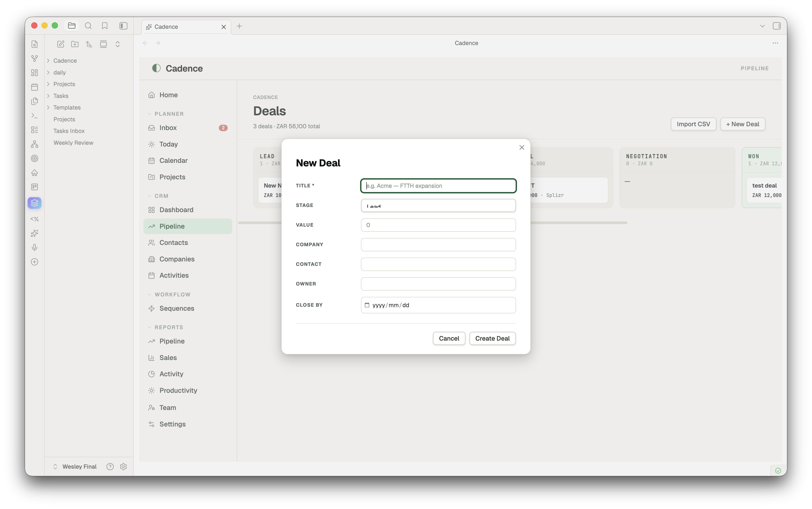
Task: Open the Sales report
Action: (x=188, y=358)
